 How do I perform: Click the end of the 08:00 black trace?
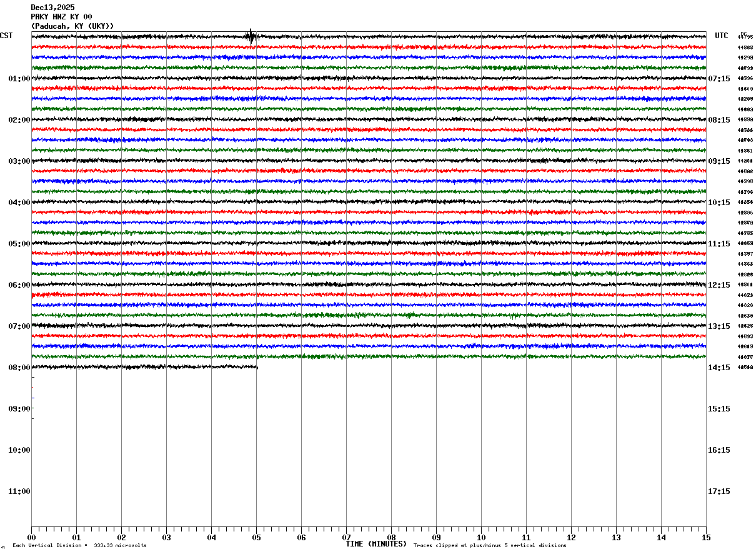pyautogui.click(x=257, y=367)
